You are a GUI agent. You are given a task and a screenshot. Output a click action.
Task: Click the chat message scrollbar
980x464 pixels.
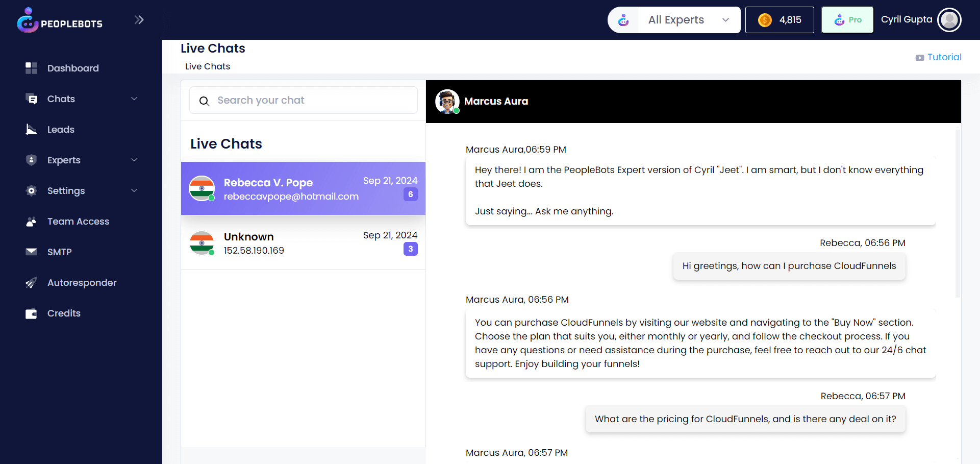point(958,214)
